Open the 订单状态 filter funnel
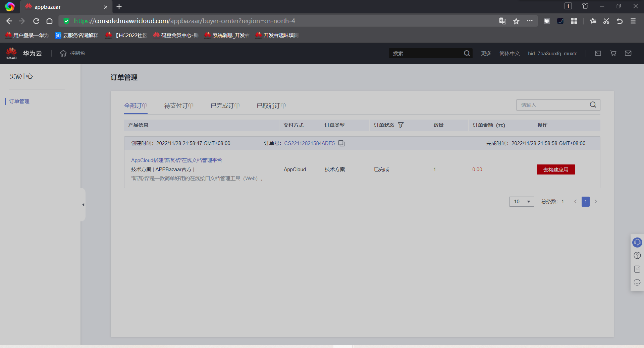 click(x=401, y=125)
